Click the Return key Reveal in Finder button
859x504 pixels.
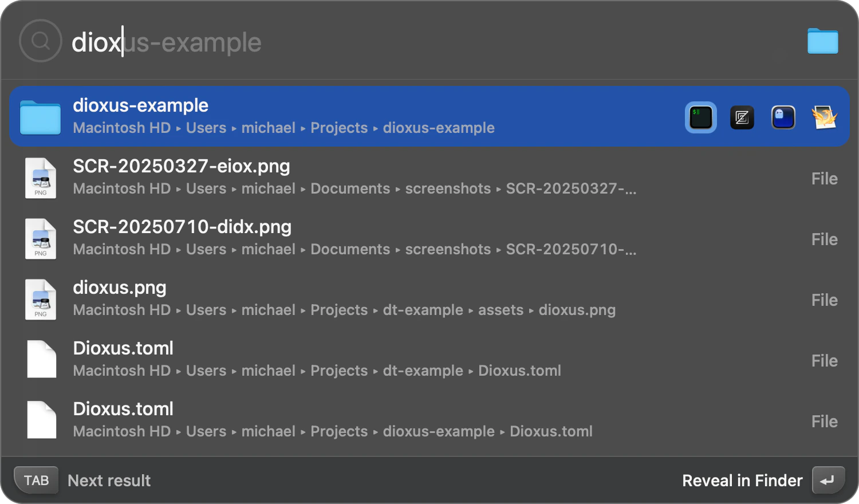828,480
